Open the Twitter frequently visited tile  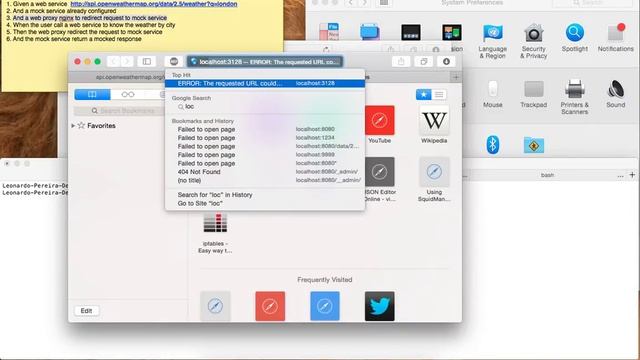tap(379, 306)
